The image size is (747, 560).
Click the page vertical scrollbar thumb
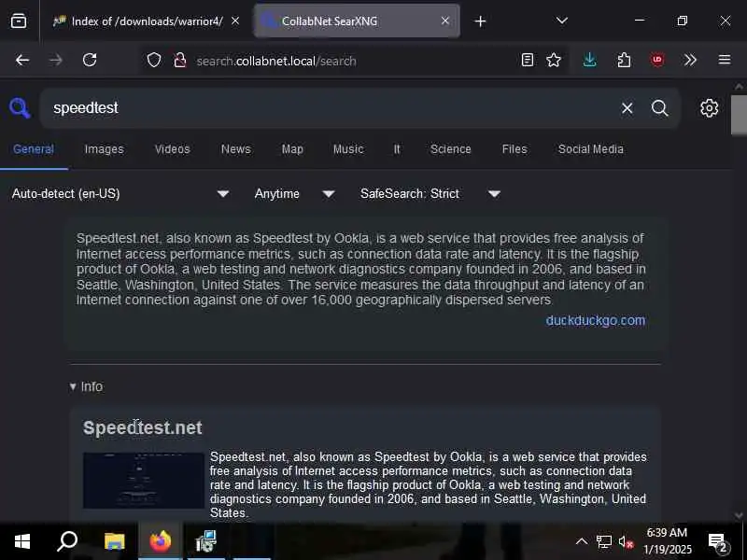point(739,115)
